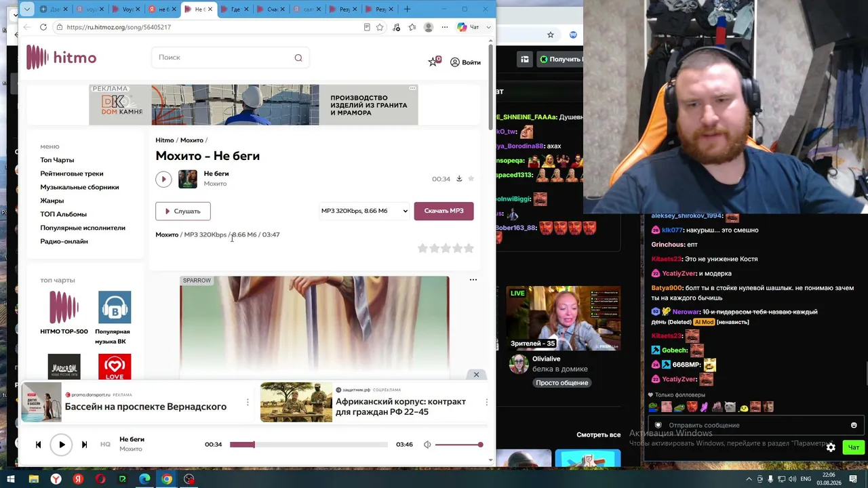
Task: Rate the track with the first star
Action: click(422, 249)
